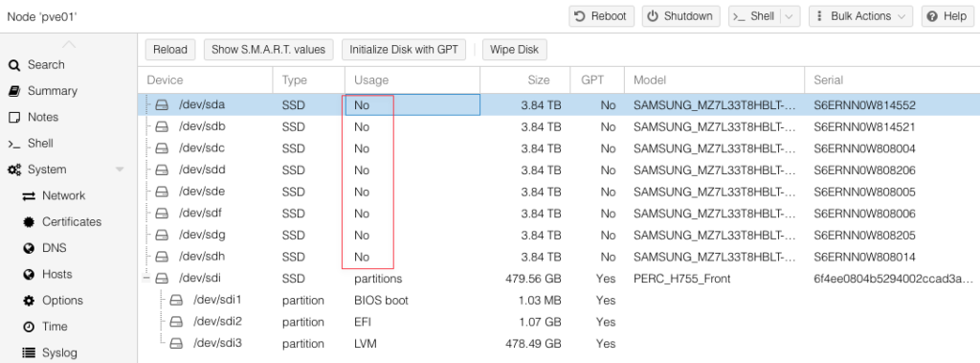The width and height of the screenshot is (980, 363).
Task: Click the drive icon for /dev/sda
Action: [162, 105]
